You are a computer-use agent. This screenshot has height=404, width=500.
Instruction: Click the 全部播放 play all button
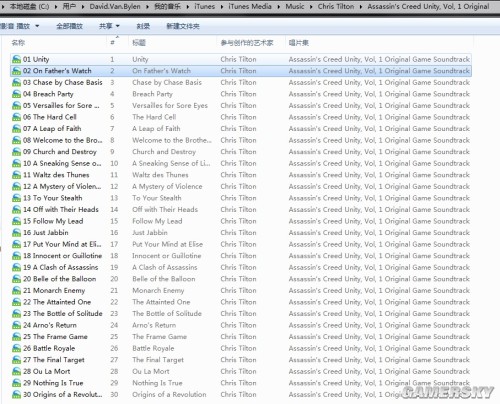tap(69, 26)
